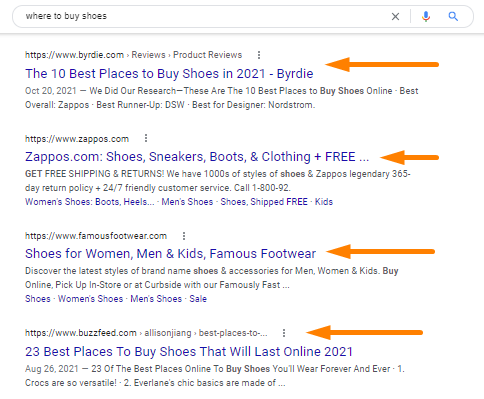Follow the Famous Footwear 'Men's Shoes' sitelink
This screenshot has width=484, height=399.
156,299
